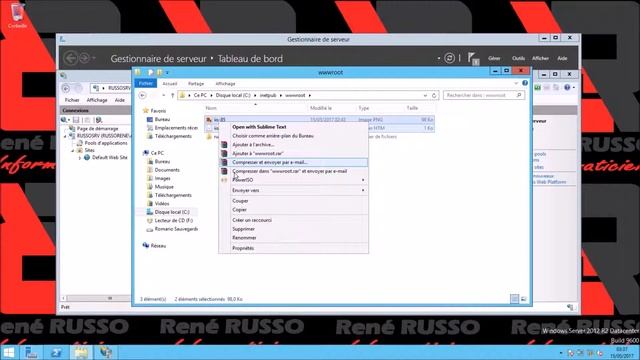The image size is (640, 360).
Task: Open Outils menu in Server Manager
Action: click(518, 58)
